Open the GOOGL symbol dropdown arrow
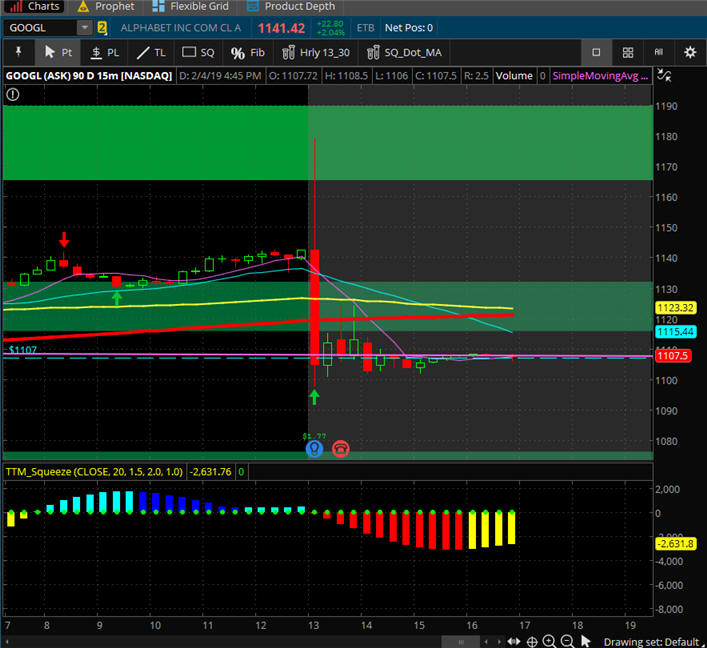The width and height of the screenshot is (707, 648). (x=84, y=28)
